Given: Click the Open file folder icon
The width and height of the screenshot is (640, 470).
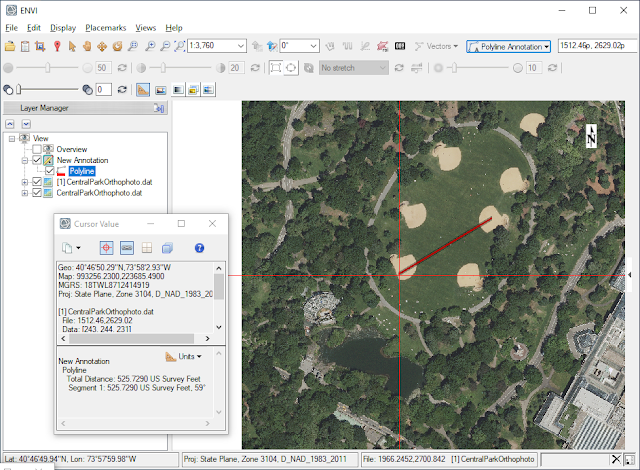Looking at the screenshot, I should point(10,46).
